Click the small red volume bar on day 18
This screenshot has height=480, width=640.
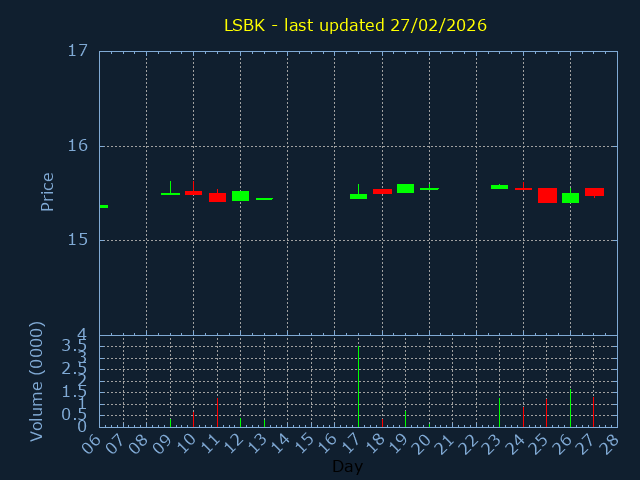coord(382,422)
